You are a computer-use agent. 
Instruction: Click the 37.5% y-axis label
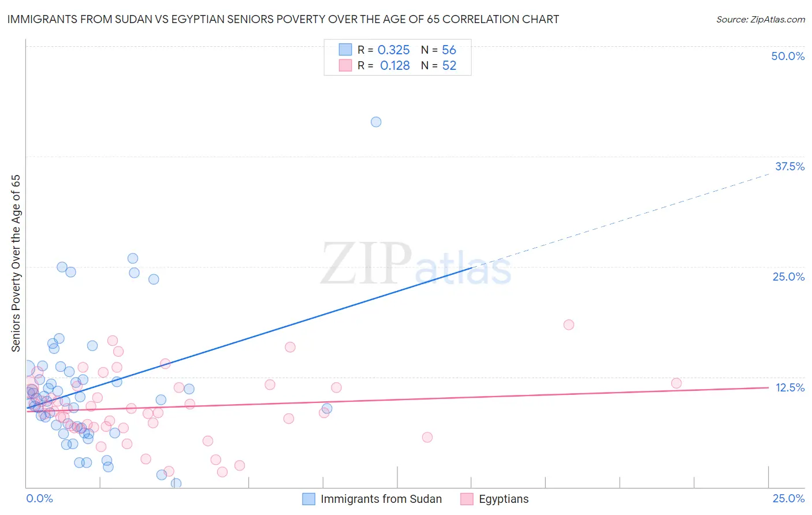789,166
